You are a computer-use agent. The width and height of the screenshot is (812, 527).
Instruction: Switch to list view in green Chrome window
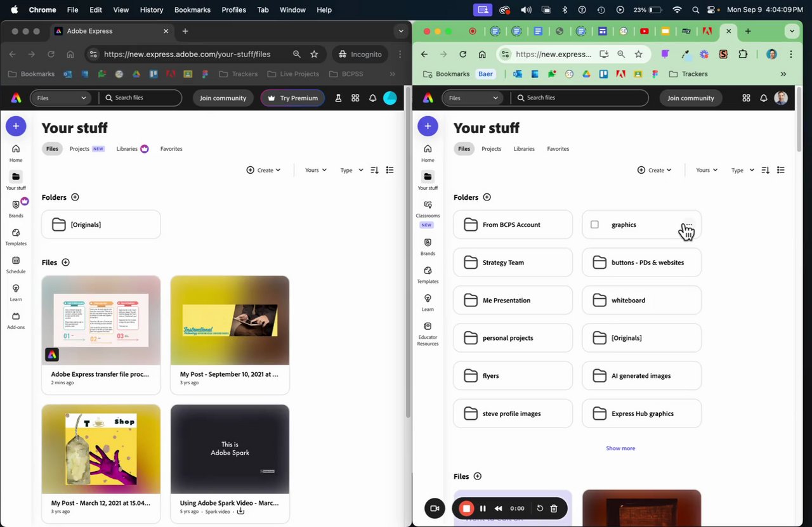coord(781,170)
